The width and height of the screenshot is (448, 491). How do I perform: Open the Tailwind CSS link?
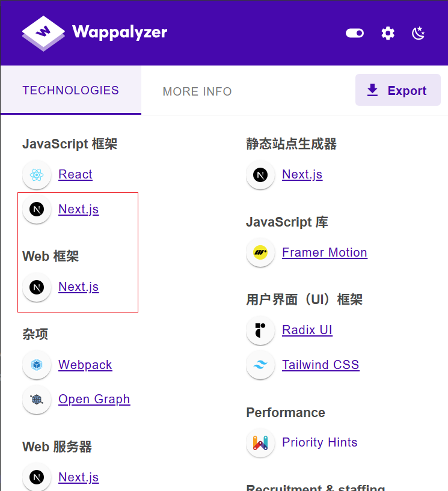[x=321, y=365]
